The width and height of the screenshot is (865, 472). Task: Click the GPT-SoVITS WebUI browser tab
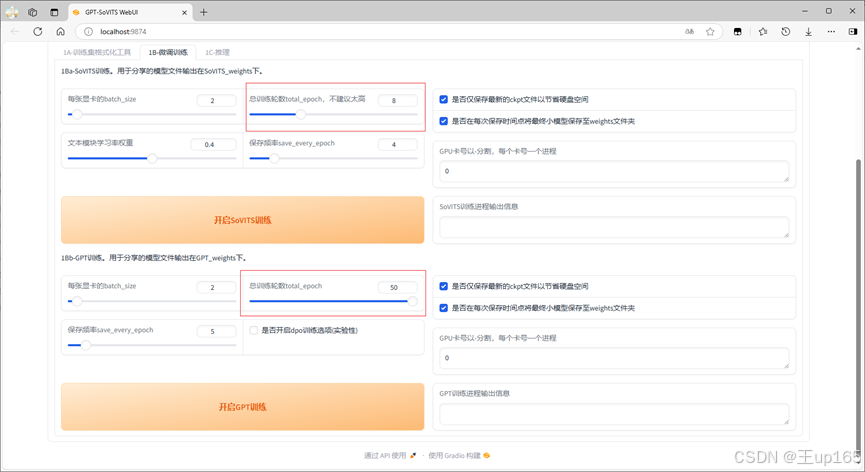tap(130, 12)
